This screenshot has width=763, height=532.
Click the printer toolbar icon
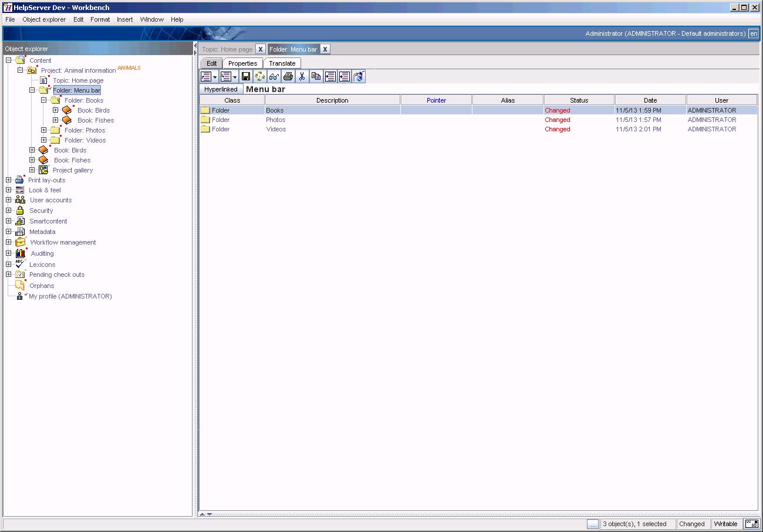288,76
